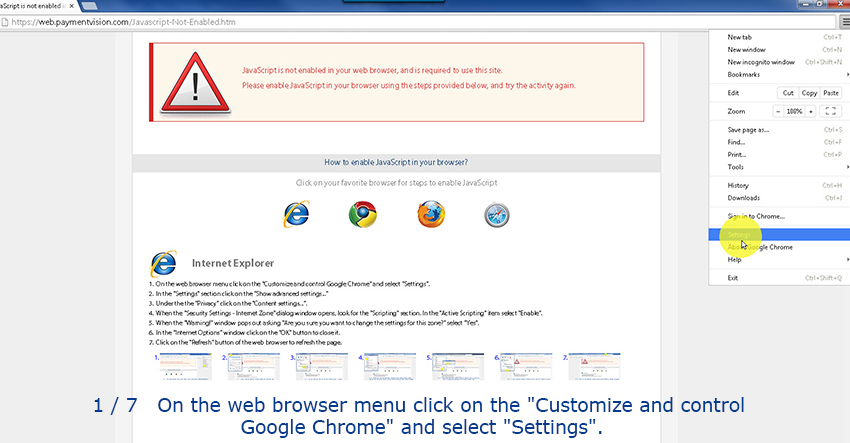Image resolution: width=850 pixels, height=443 pixels.
Task: Choose Exit from the Chrome menu
Action: [x=780, y=278]
